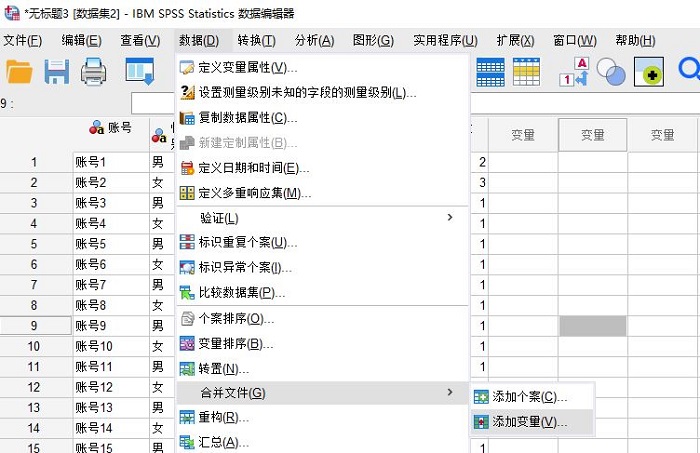Click the yellow-headed grid toolbar icon
This screenshot has width=700, height=453.
(526, 71)
